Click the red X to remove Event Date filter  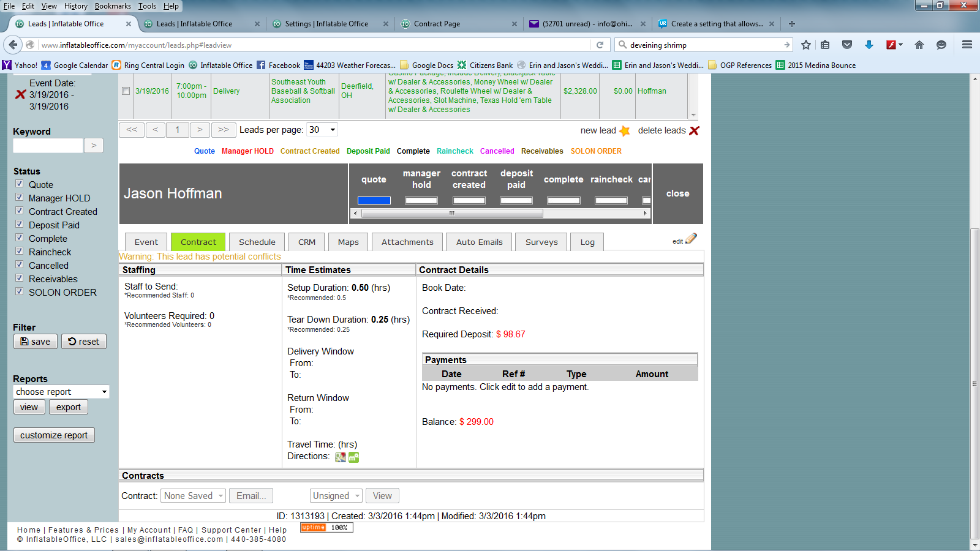click(20, 94)
